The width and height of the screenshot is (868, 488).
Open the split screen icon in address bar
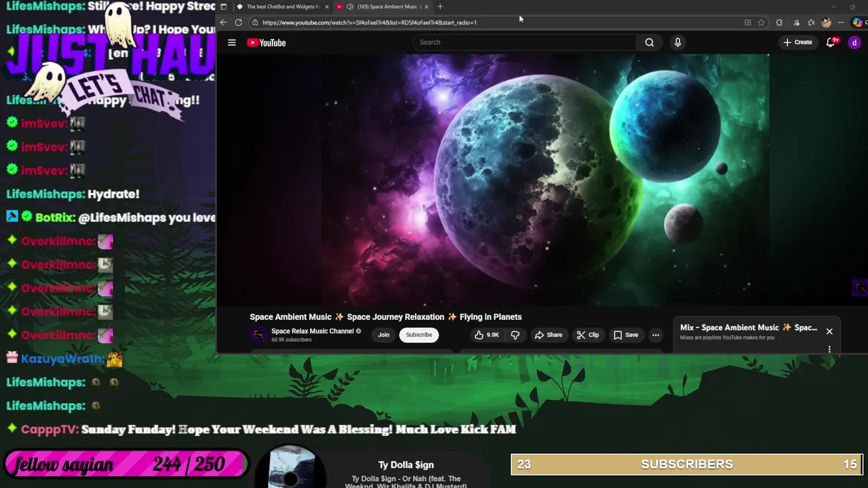point(747,22)
